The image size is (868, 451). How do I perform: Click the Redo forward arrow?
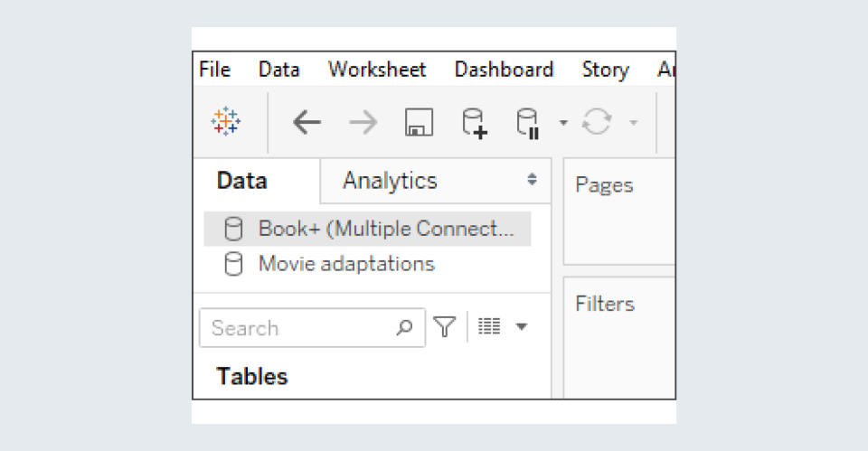[x=363, y=122]
